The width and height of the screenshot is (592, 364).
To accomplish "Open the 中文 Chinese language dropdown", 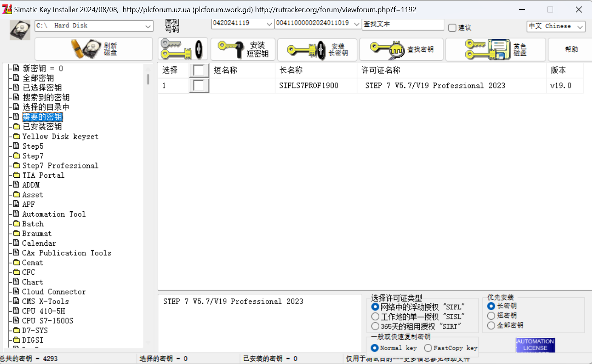I will pos(580,27).
